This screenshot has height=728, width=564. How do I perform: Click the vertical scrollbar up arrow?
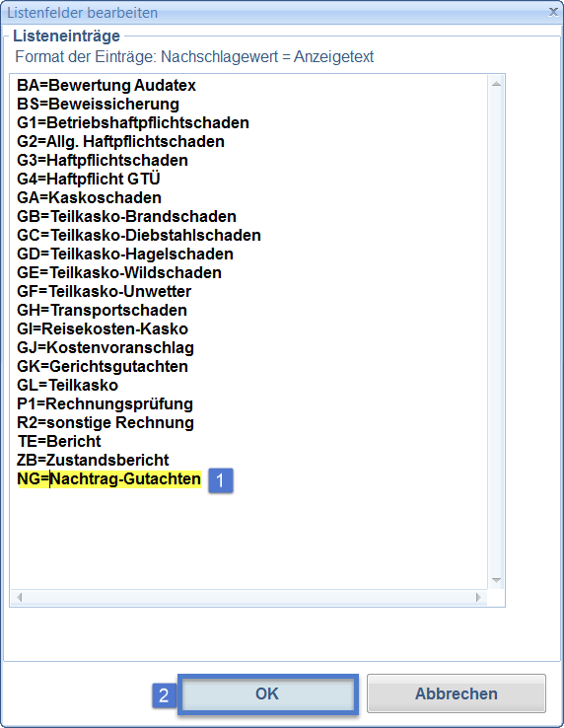pos(496,84)
